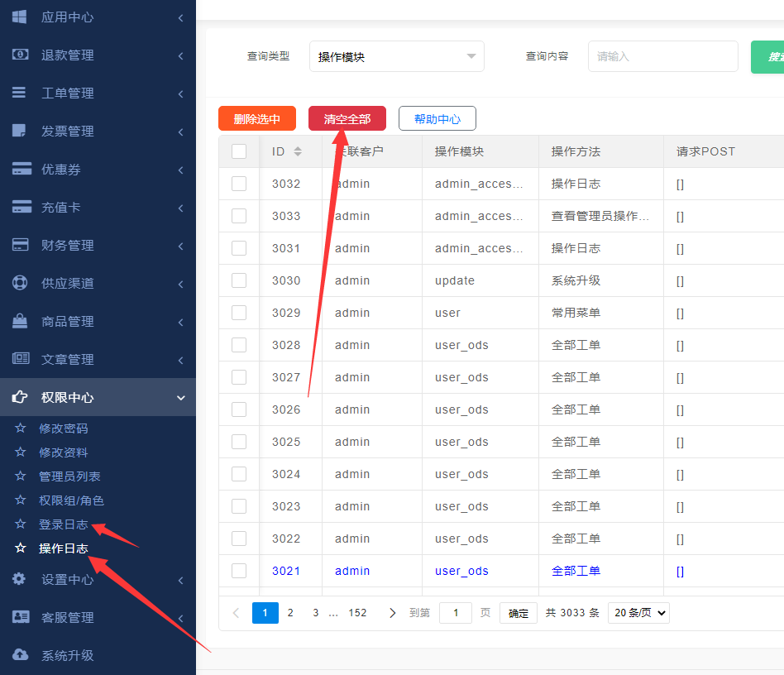Click the 优惠券 card icon

(22, 169)
